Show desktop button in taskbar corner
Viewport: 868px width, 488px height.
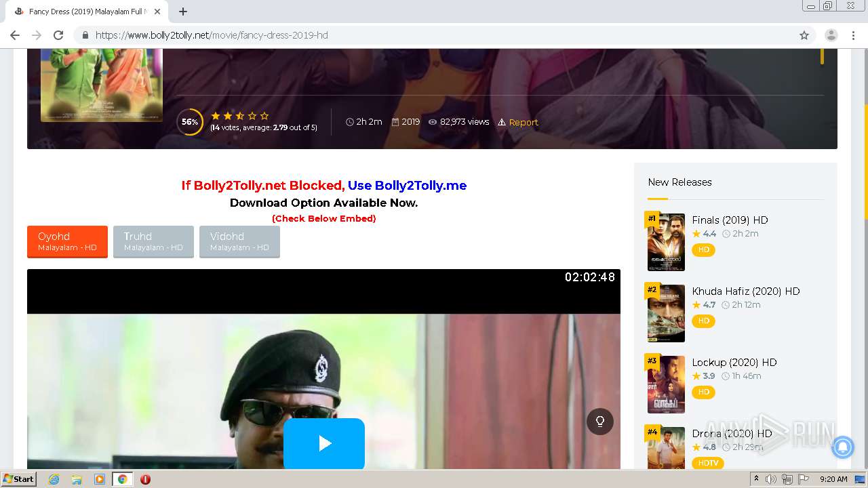point(860,479)
